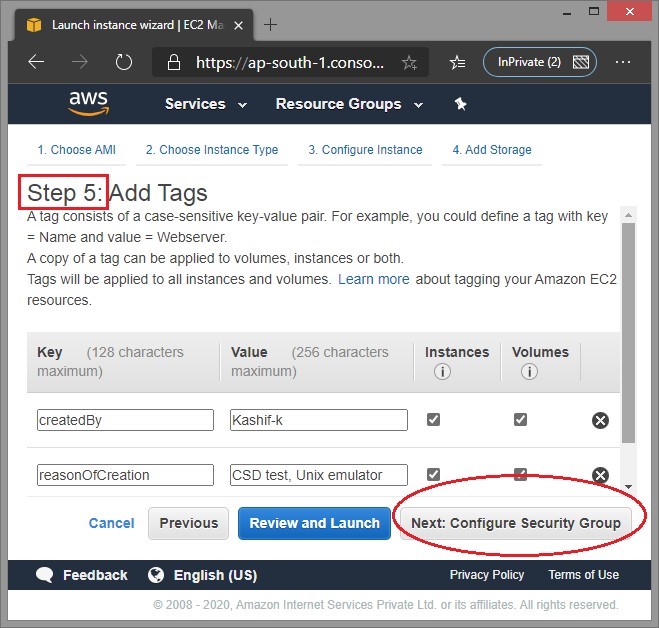659x628 pixels.
Task: Click the tags panel scrollbar thumb
Action: pos(628,333)
